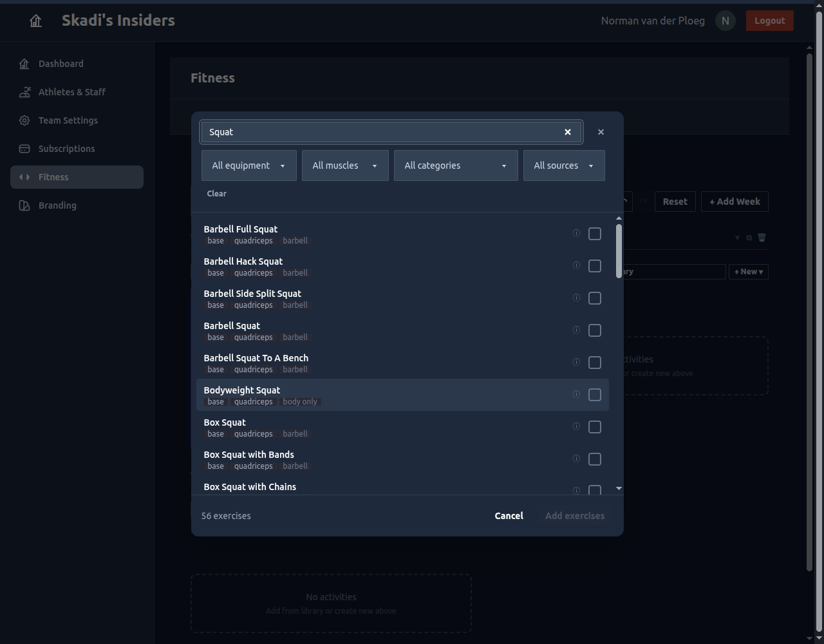Focus the Squat search input field

(x=391, y=132)
